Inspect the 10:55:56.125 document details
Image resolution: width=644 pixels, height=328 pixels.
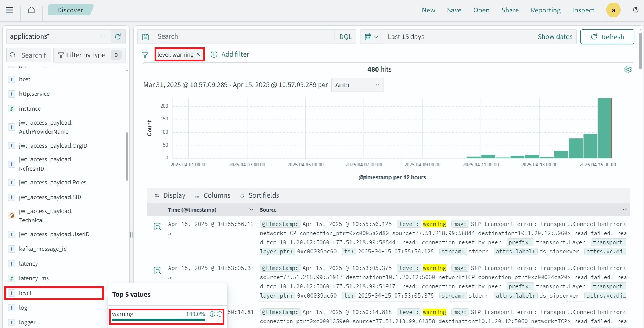tap(157, 226)
